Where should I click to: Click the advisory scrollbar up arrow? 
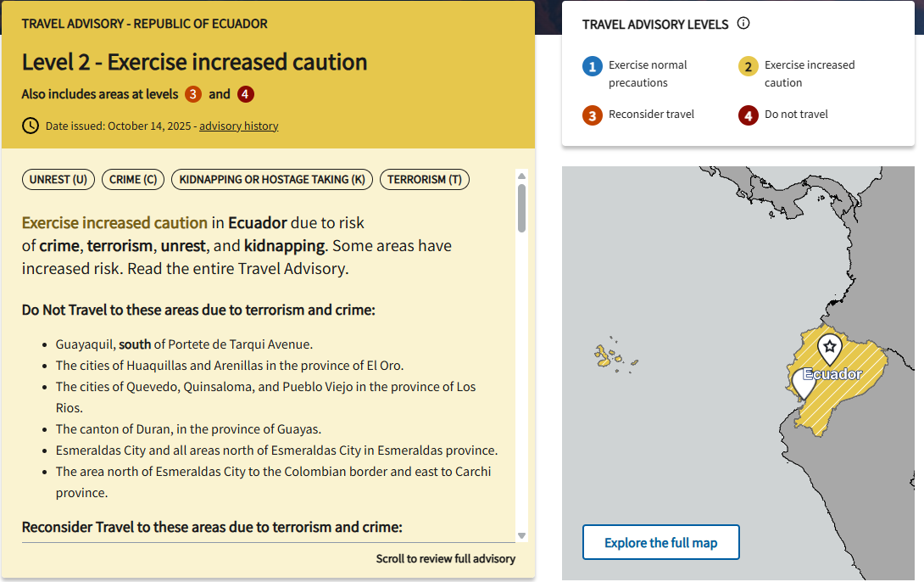pos(522,176)
